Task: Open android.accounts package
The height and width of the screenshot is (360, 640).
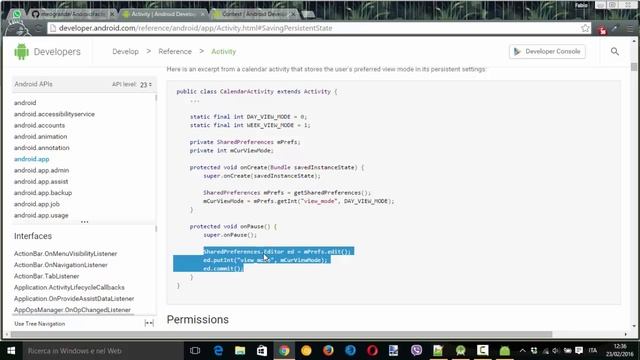Action: (39, 125)
